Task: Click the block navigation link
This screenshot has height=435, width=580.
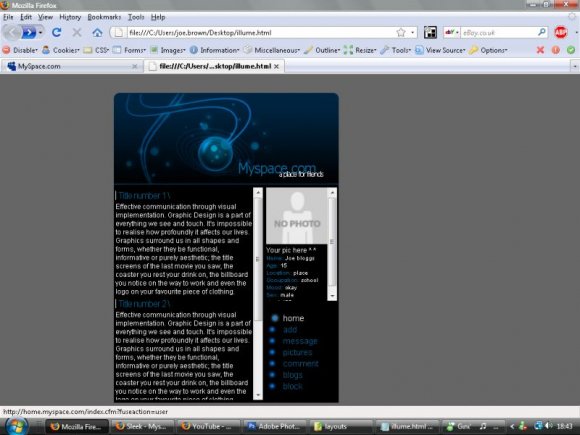Action: point(293,386)
